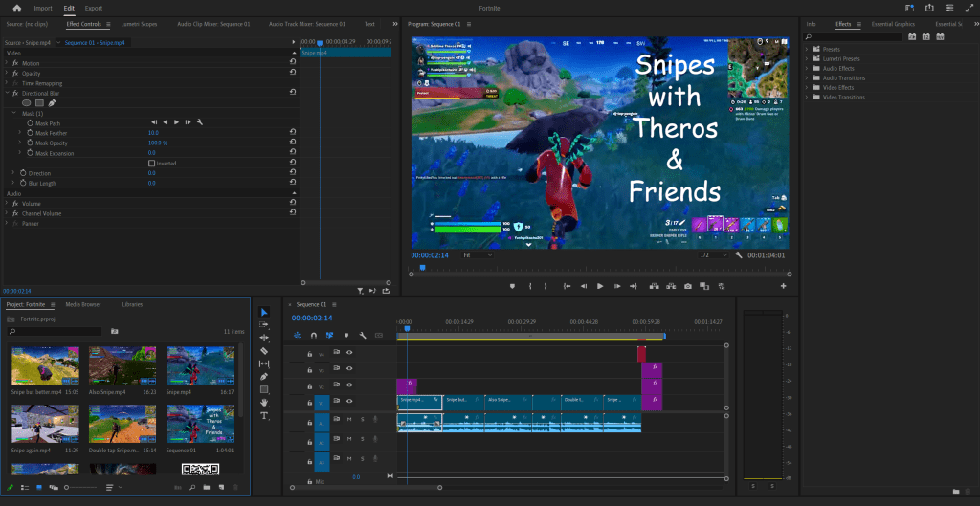980x506 pixels.
Task: Mark In point in Program Monitor
Action: [x=530, y=286]
